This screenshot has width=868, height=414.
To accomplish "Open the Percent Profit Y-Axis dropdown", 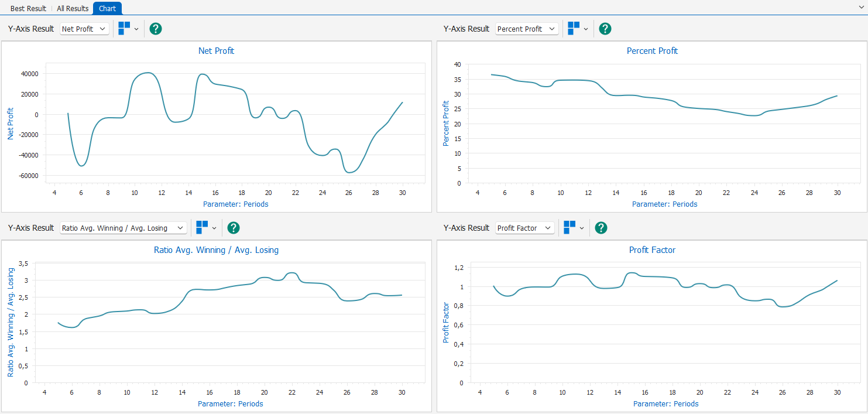I will (527, 29).
